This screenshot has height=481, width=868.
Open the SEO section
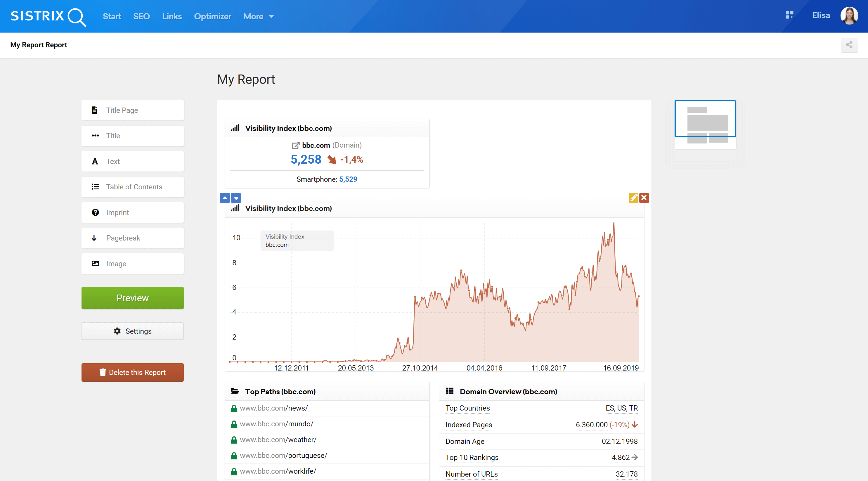coord(141,17)
